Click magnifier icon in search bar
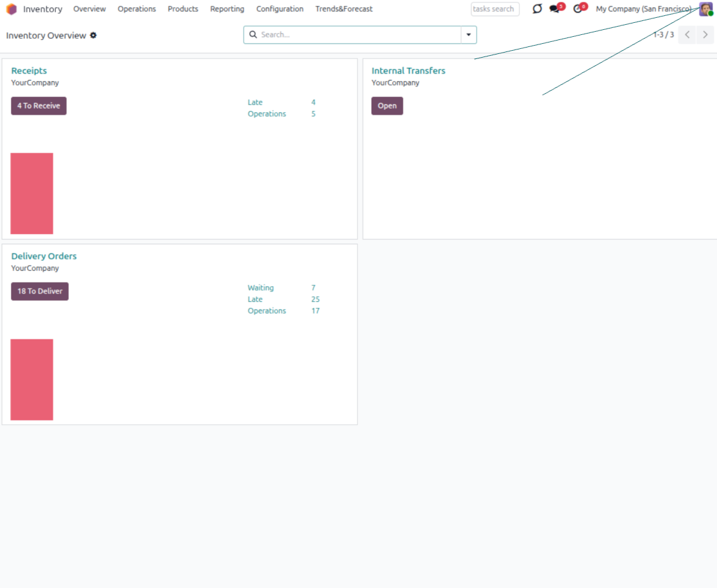Image resolution: width=717 pixels, height=588 pixels. [253, 35]
